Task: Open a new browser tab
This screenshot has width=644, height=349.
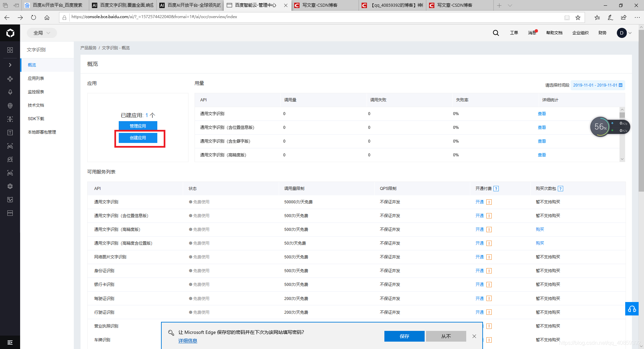Action: (x=499, y=5)
